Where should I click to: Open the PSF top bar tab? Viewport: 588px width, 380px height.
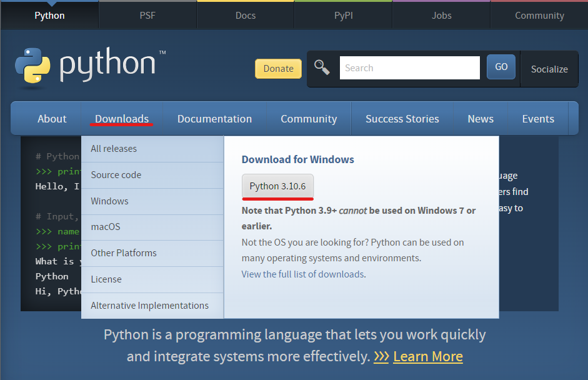pos(147,16)
